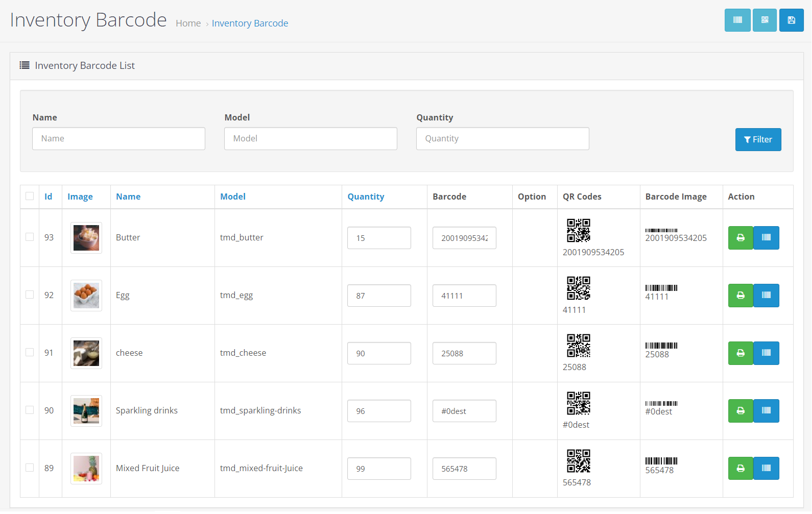
Task: Print the Sparkling drinks row barcode
Action: pyautogui.click(x=741, y=411)
